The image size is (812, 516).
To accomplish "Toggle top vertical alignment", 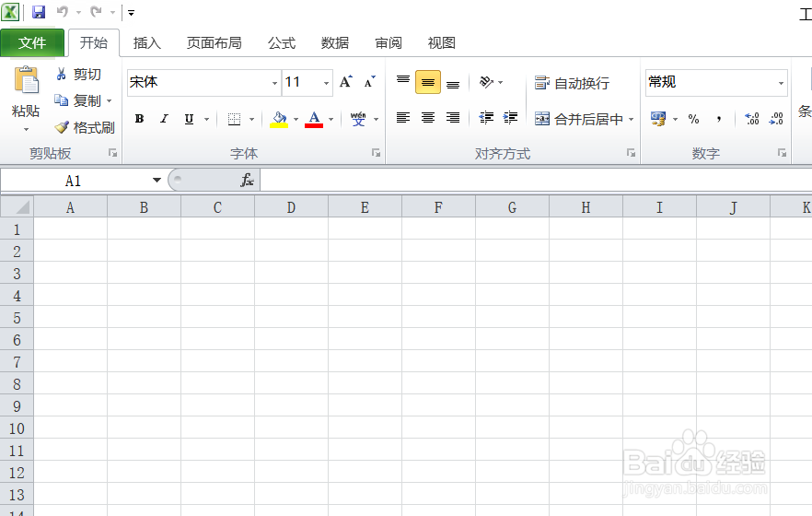I will [403, 82].
